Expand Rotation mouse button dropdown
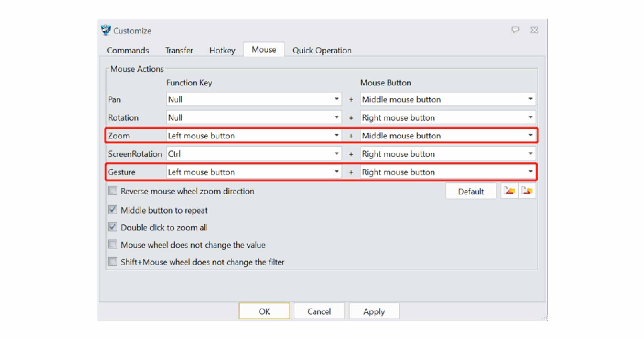 (530, 117)
